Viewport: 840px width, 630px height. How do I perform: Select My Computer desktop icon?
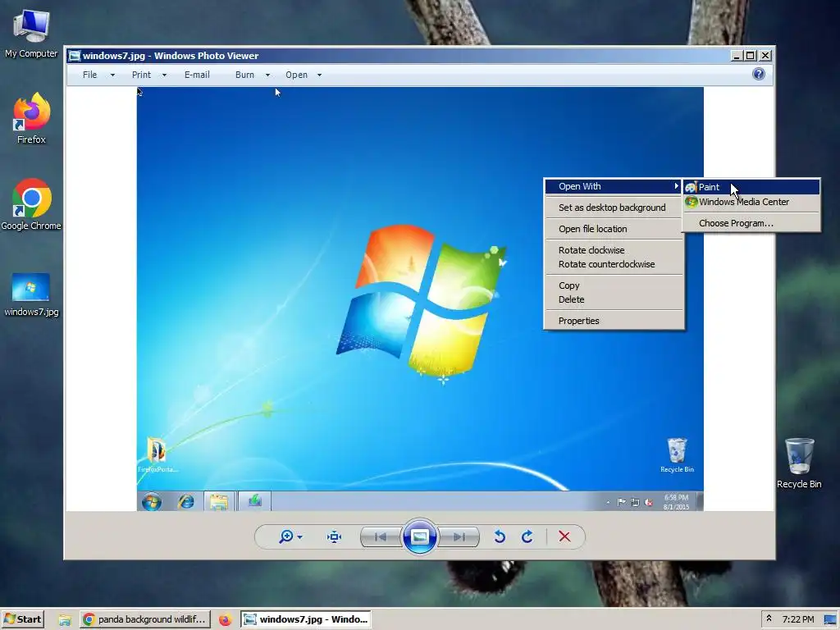click(x=31, y=34)
